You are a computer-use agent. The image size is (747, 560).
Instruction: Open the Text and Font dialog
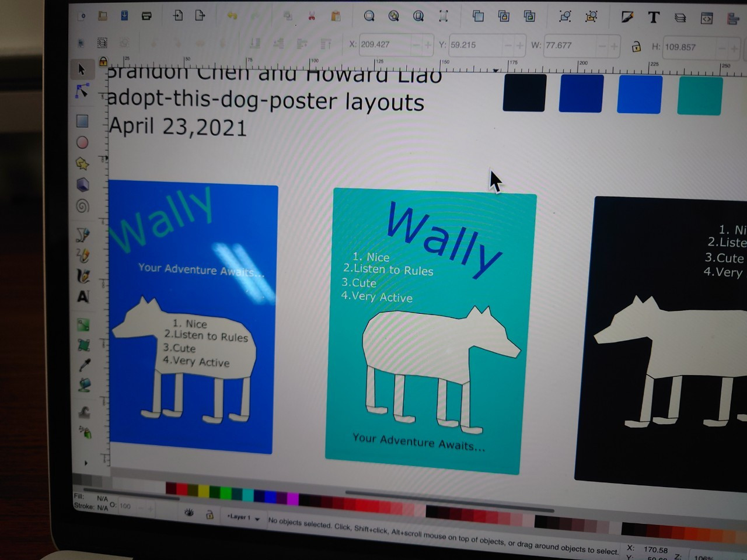pyautogui.click(x=654, y=17)
